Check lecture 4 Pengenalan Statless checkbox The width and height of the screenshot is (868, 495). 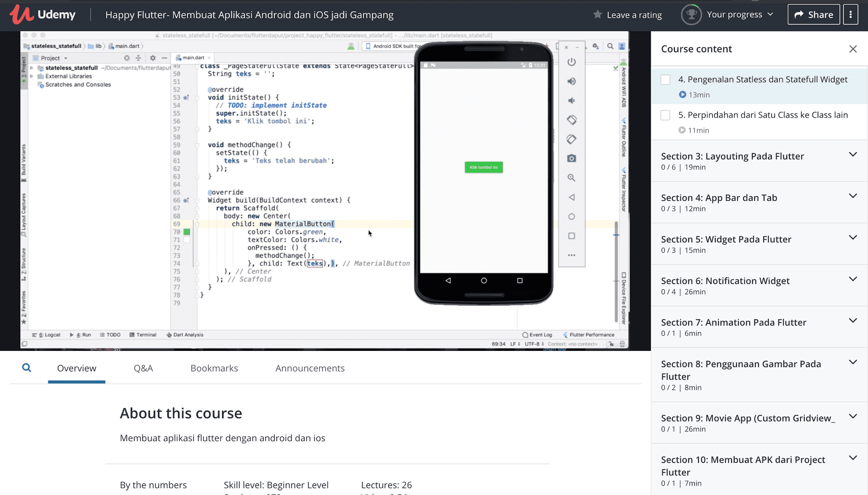click(x=665, y=80)
